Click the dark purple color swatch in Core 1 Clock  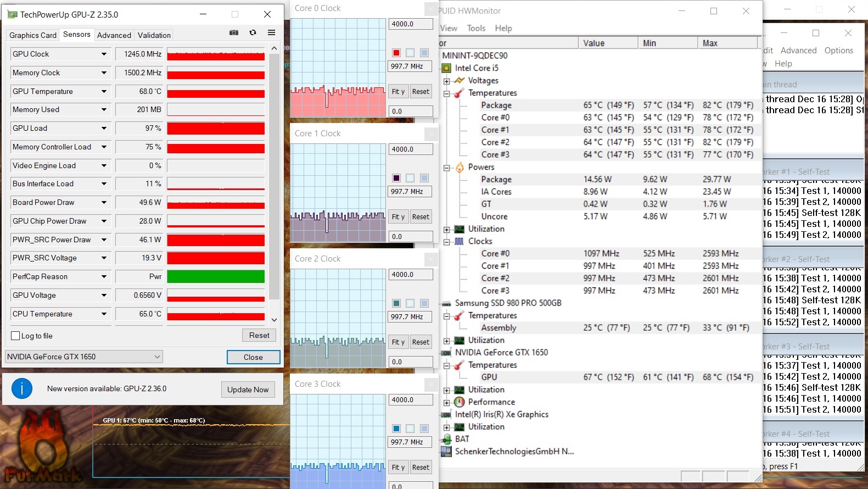(396, 178)
